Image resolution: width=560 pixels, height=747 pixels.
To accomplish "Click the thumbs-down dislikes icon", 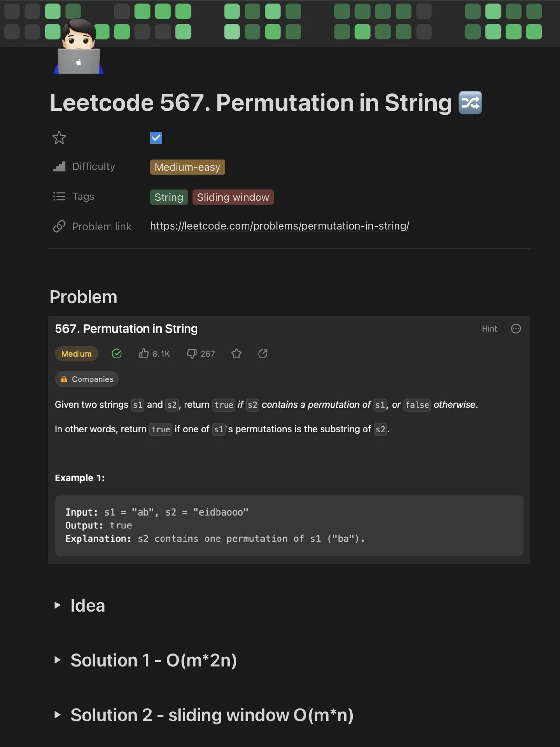I will pyautogui.click(x=192, y=354).
